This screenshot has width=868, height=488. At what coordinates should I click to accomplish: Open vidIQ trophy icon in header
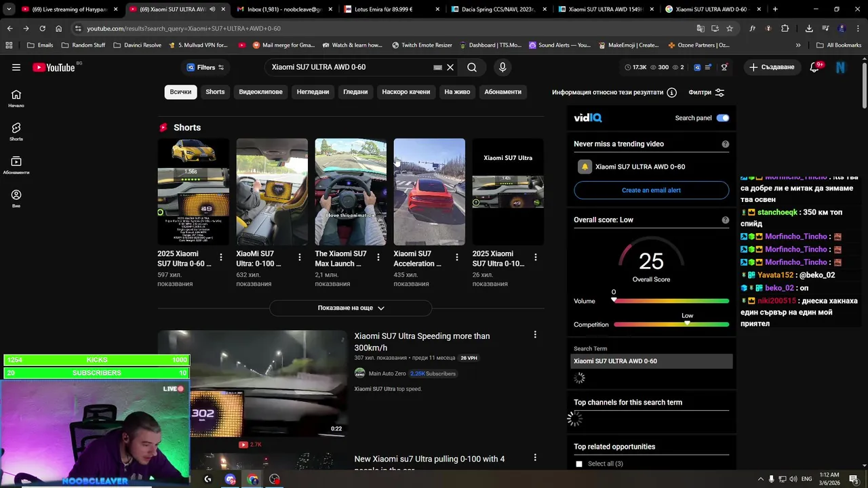(724, 67)
